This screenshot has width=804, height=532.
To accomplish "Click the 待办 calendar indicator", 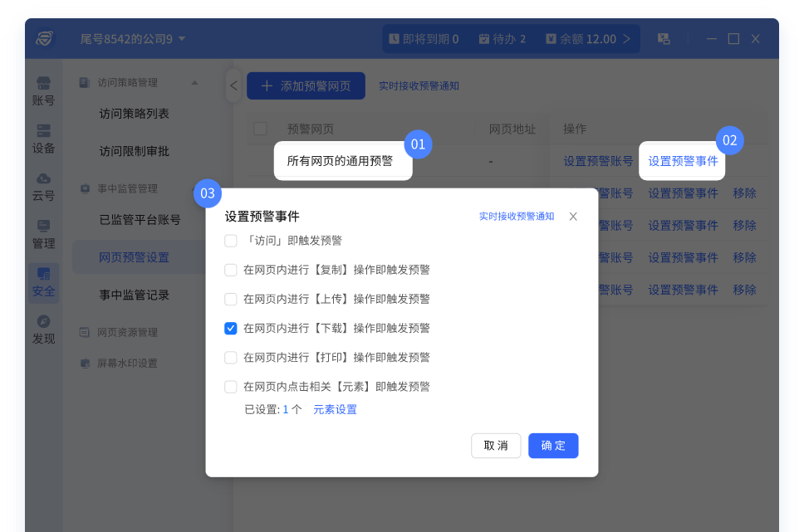I will pos(502,39).
